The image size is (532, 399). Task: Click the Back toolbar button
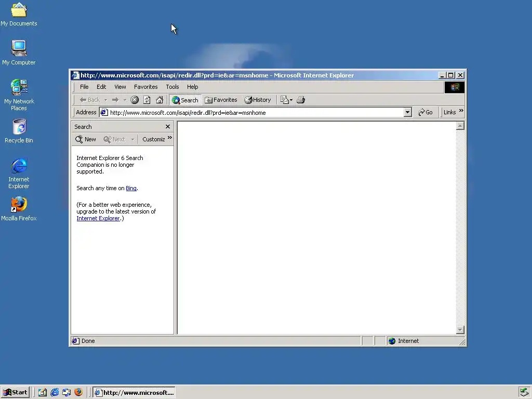pyautogui.click(x=89, y=100)
